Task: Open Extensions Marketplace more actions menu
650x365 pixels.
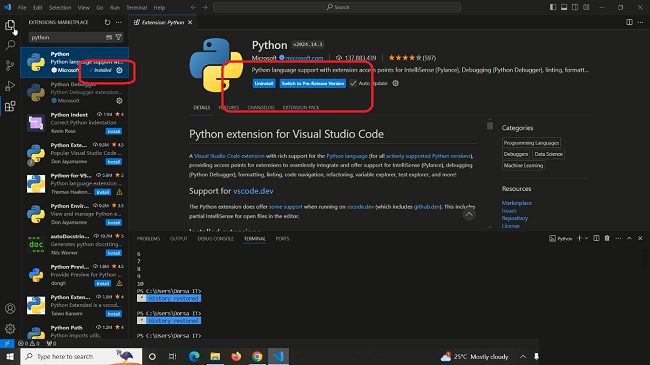Action: (x=119, y=22)
